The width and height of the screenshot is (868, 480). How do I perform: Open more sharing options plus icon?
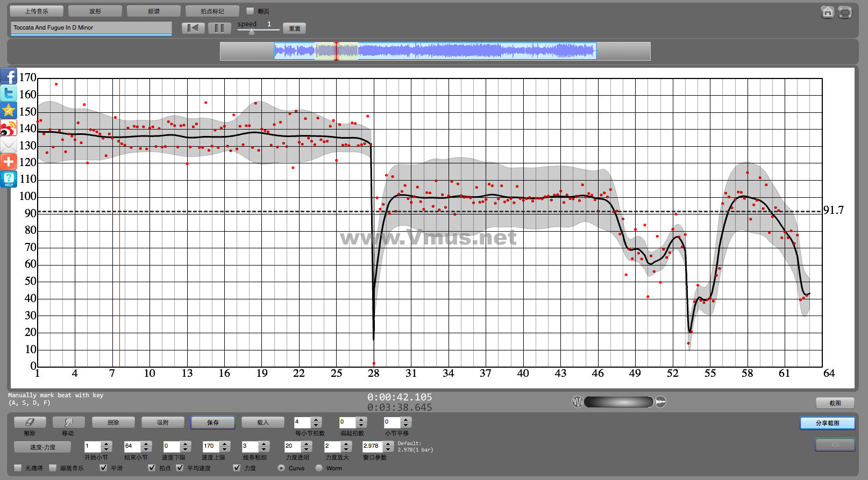click(x=9, y=162)
